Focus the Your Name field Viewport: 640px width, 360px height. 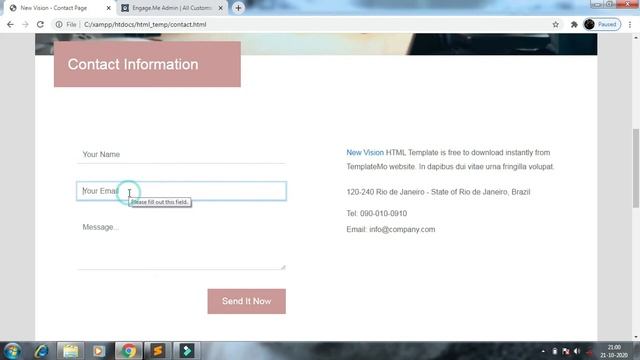[181, 154]
